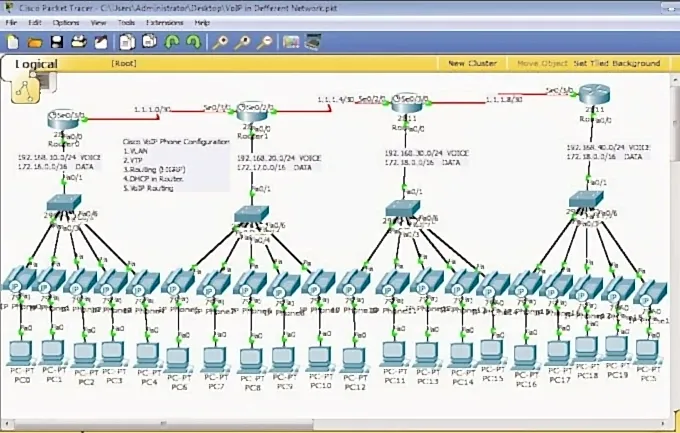
Task: Open the Tools menu
Action: pyautogui.click(x=126, y=23)
